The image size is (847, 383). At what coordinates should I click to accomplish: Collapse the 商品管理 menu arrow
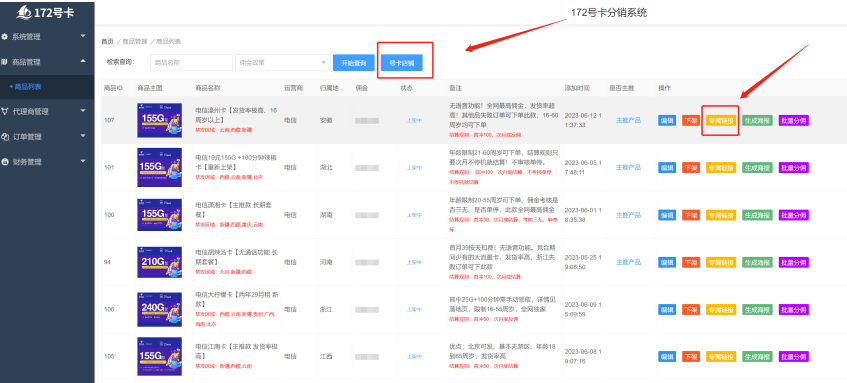click(83, 62)
